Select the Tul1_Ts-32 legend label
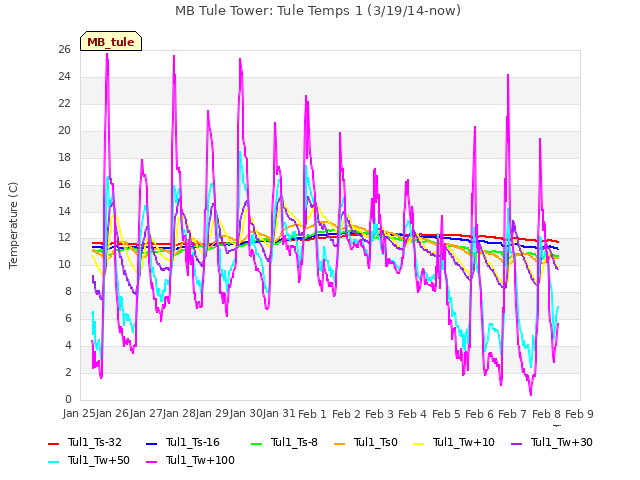Screen dimensions: 640x480 point(95,442)
